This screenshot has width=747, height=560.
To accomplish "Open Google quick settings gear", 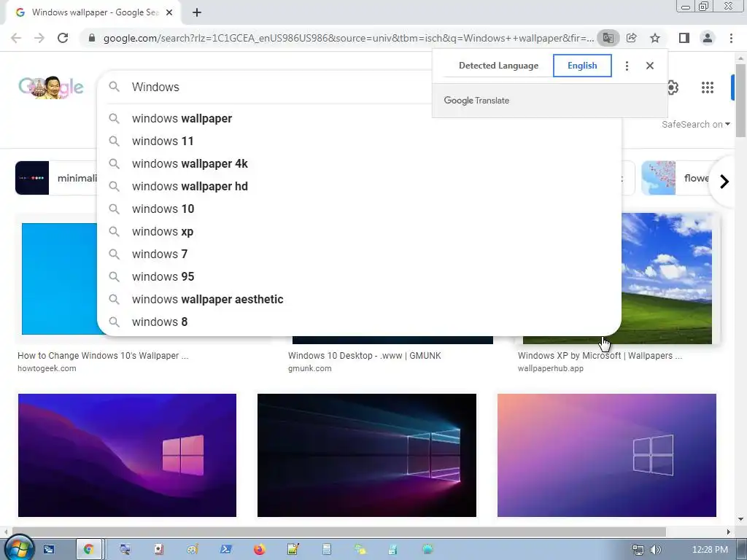I will coord(672,87).
